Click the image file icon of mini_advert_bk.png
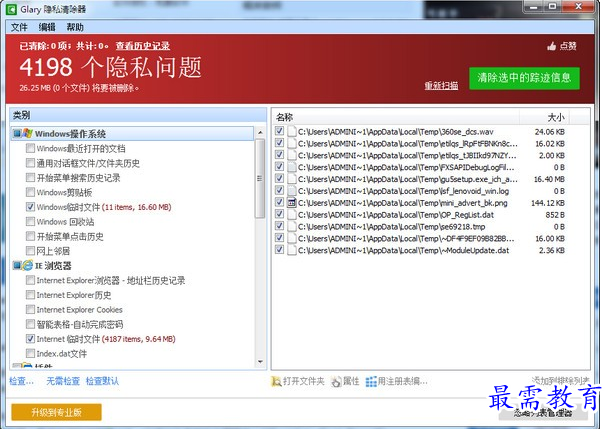 pos(292,203)
